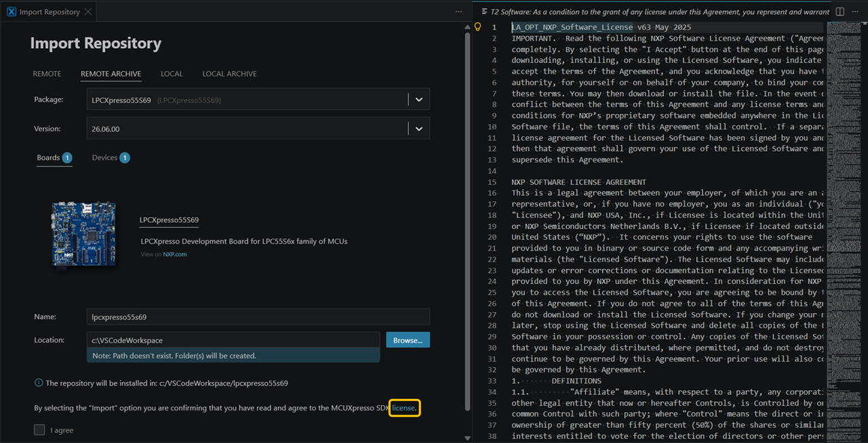Click the 'LA_OPT_NXP_Software_License' text on line 1

[x=572, y=27]
